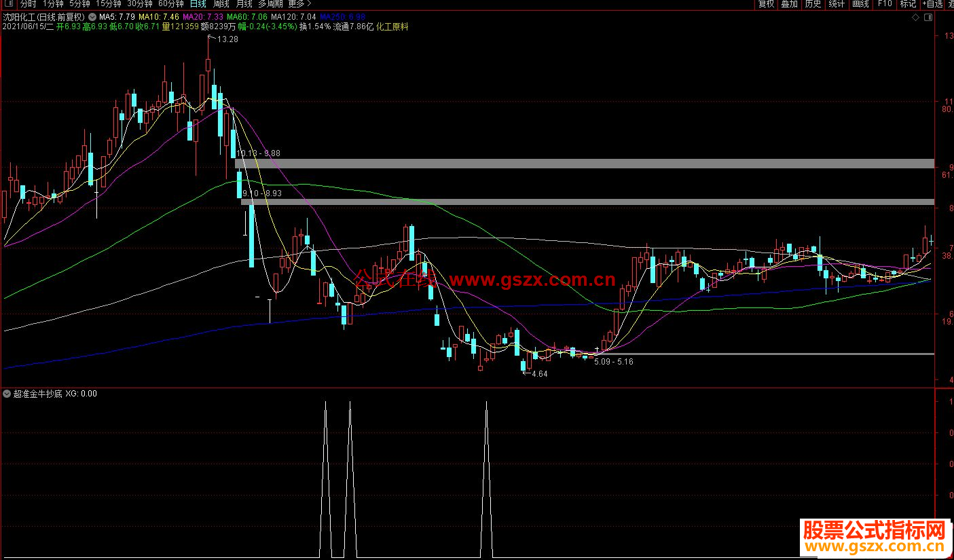Click the MA5: 7.79 label
The width and height of the screenshot is (954, 560).
pos(116,16)
